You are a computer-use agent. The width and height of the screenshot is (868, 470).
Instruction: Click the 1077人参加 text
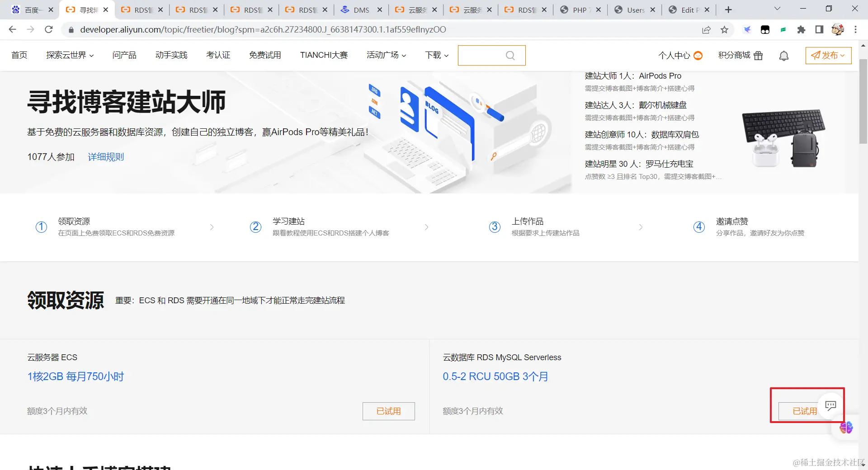(x=51, y=157)
